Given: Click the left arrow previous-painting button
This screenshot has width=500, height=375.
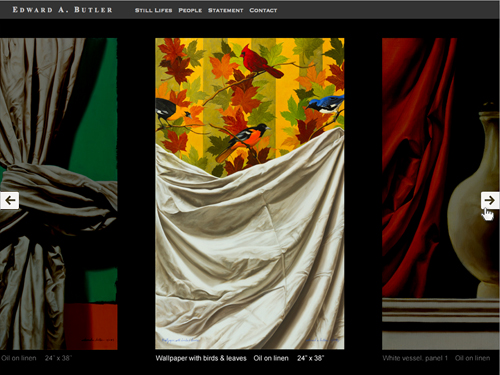Looking at the screenshot, I should (x=9, y=200).
